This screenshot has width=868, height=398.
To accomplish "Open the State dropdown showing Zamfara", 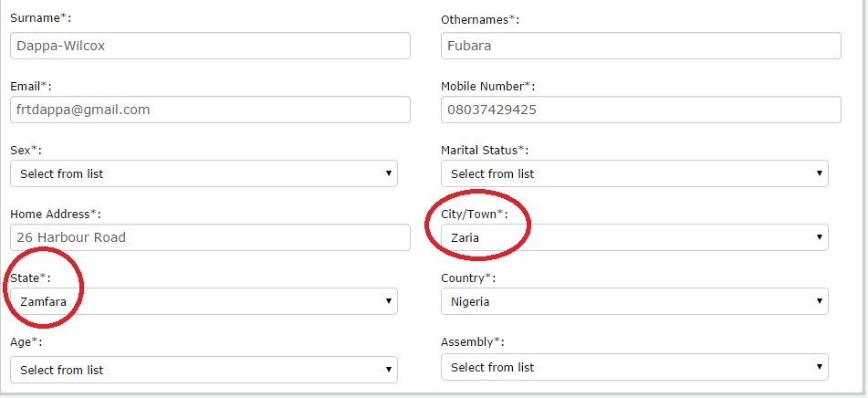I will click(x=204, y=301).
